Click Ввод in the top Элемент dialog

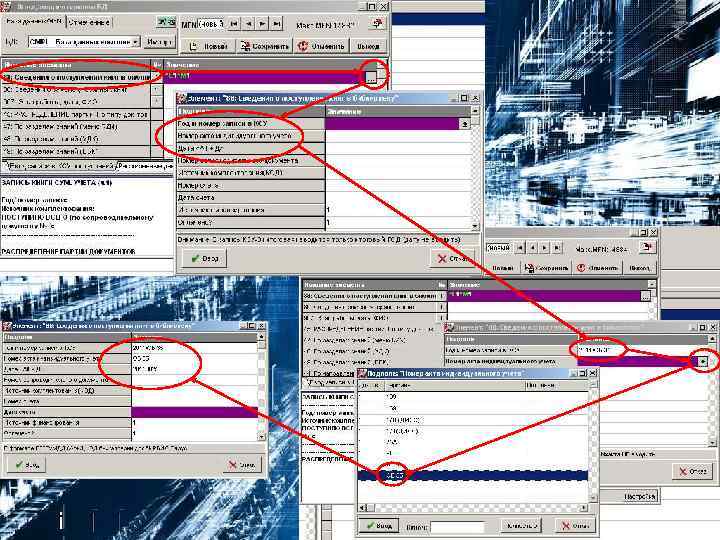[x=204, y=259]
